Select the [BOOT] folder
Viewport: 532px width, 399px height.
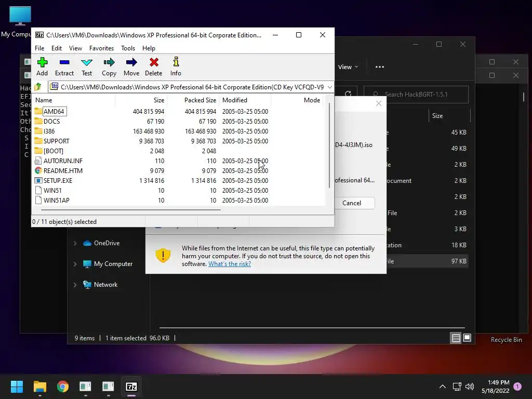point(49,151)
